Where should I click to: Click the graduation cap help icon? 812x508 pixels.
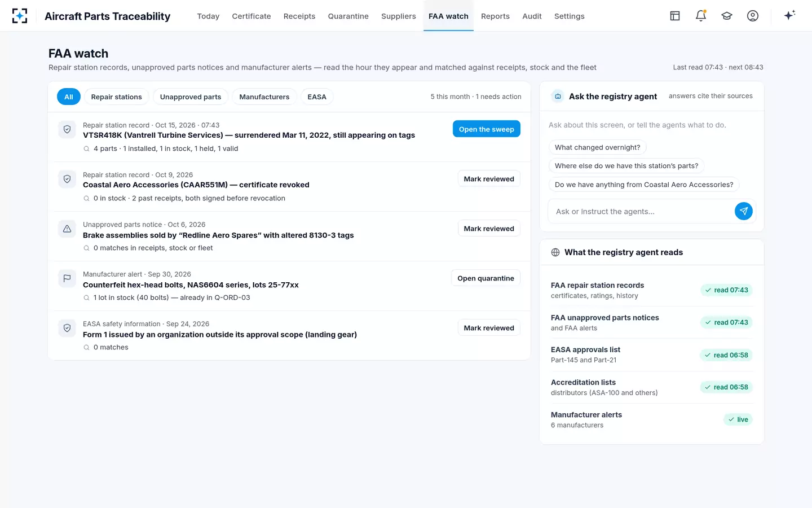point(727,16)
